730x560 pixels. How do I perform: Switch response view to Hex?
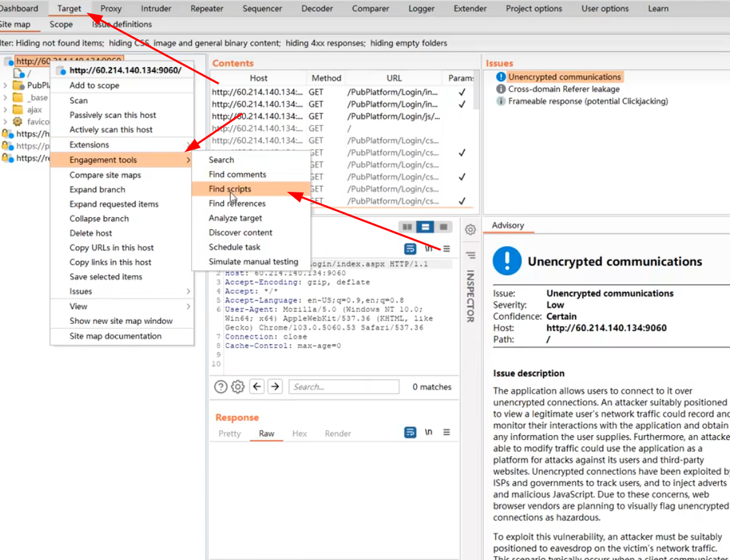(x=300, y=433)
